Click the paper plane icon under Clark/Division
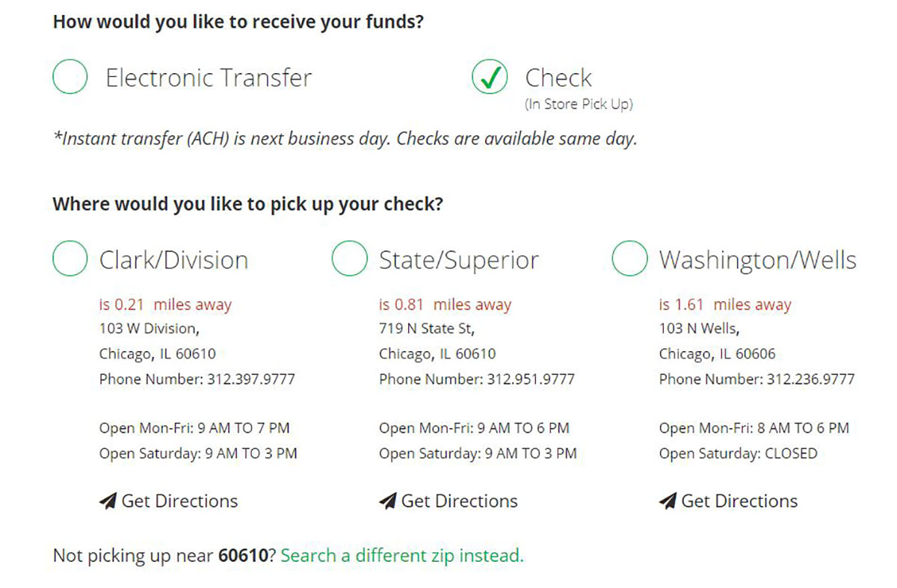The height and width of the screenshot is (588, 897). pos(108,501)
